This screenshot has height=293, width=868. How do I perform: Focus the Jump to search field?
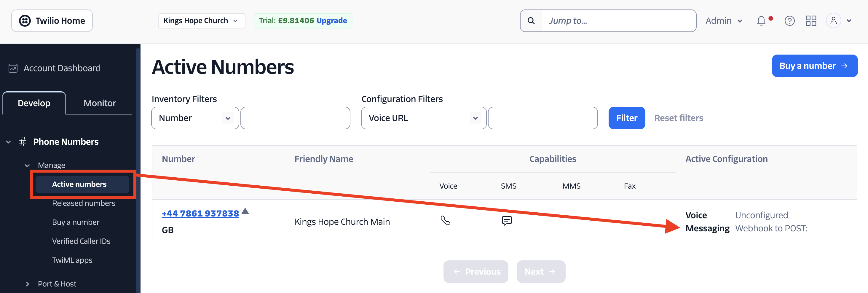click(618, 21)
